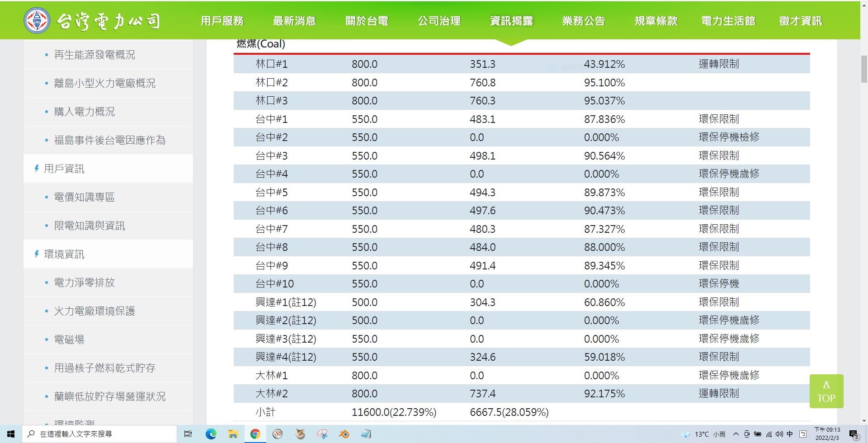Open the 資訊揭露 menu

coord(511,21)
